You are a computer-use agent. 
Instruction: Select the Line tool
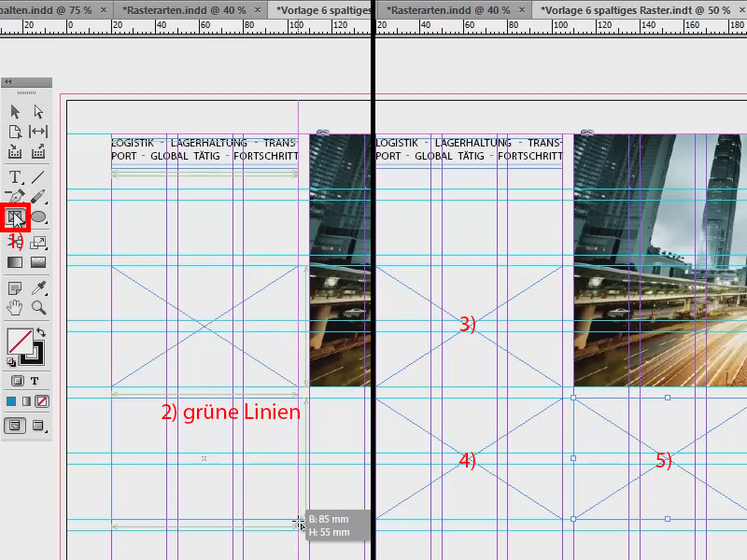tap(38, 176)
